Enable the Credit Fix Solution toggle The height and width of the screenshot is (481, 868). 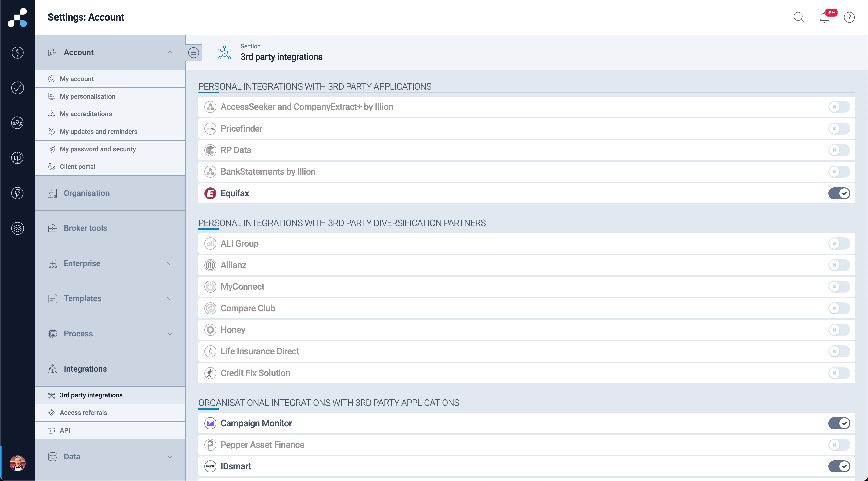tap(839, 373)
